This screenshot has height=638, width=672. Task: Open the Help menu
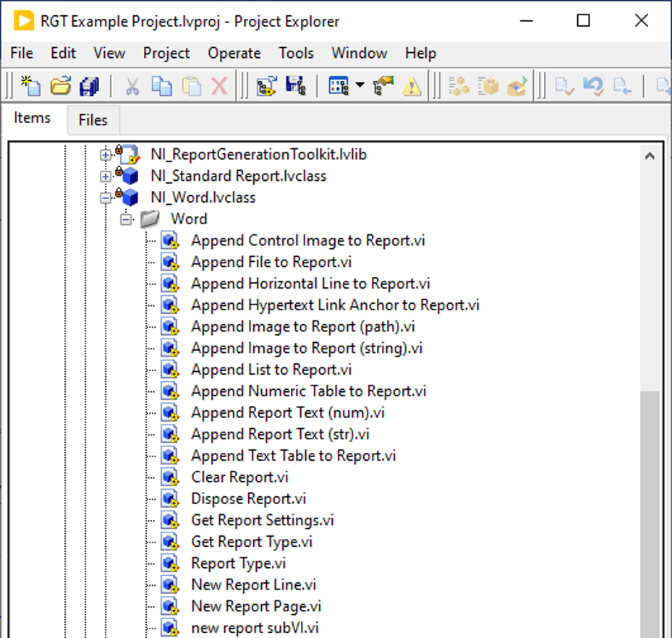pyautogui.click(x=420, y=53)
